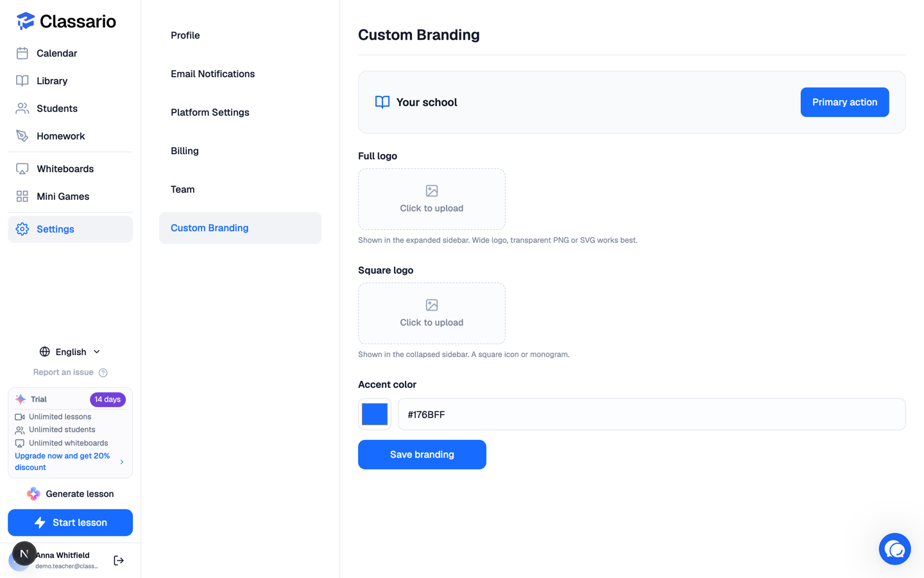Click the image icon in Full logo upload
This screenshot has height=578, width=924.
(x=432, y=191)
